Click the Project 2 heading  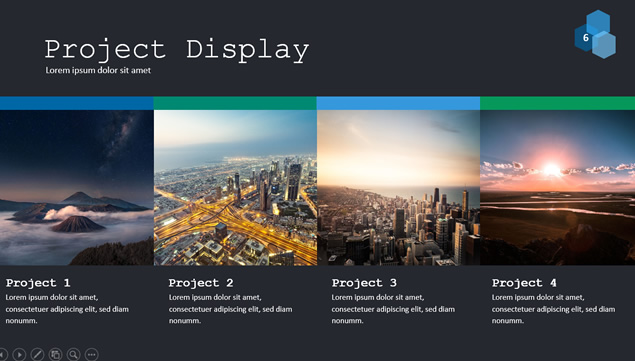[201, 283]
